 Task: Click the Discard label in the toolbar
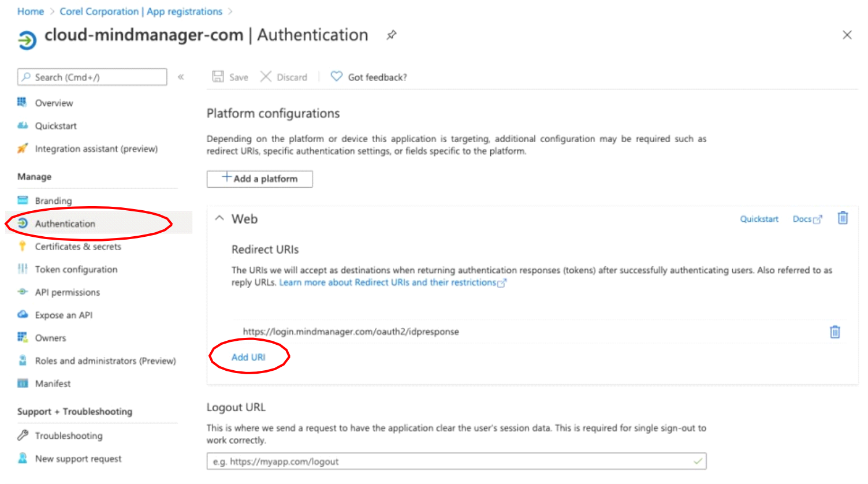pyautogui.click(x=292, y=77)
